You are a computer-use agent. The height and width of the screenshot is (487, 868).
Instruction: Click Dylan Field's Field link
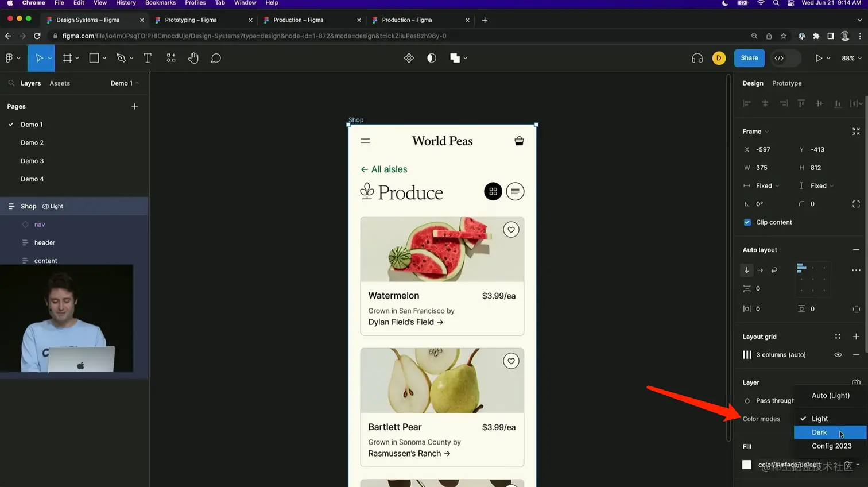pyautogui.click(x=406, y=322)
